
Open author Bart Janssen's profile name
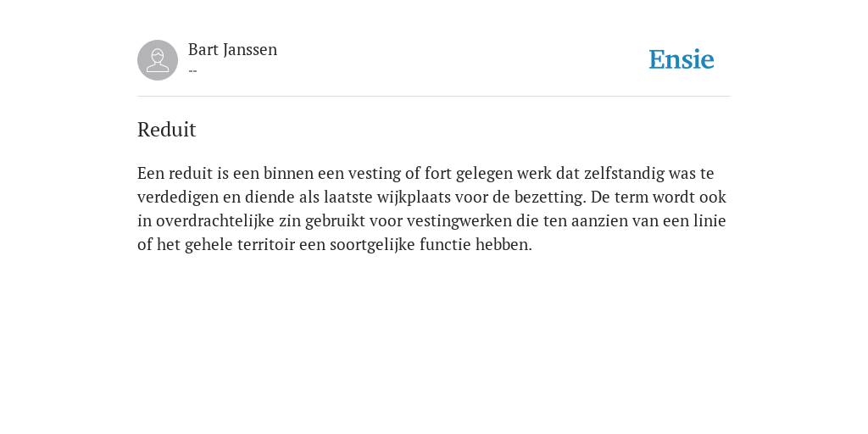[232, 50]
